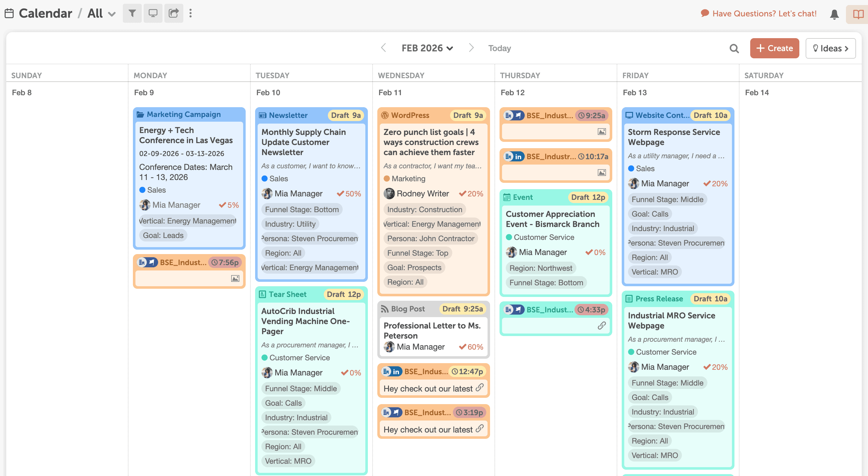Go to previous month arrow

[383, 48]
